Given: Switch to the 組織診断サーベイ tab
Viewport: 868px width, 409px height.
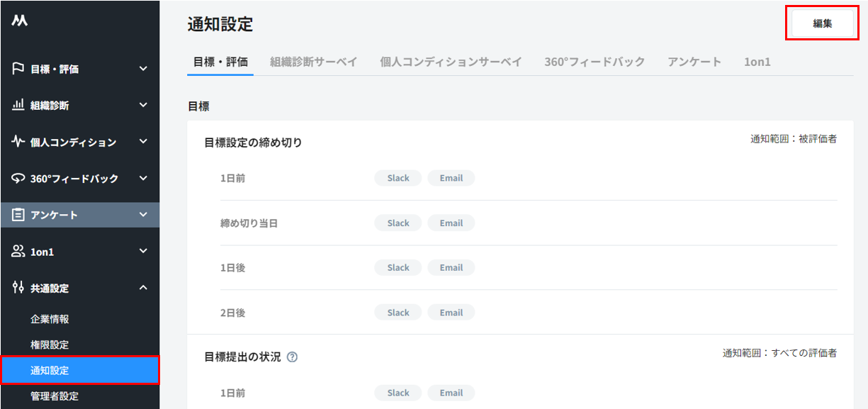Looking at the screenshot, I should [313, 62].
